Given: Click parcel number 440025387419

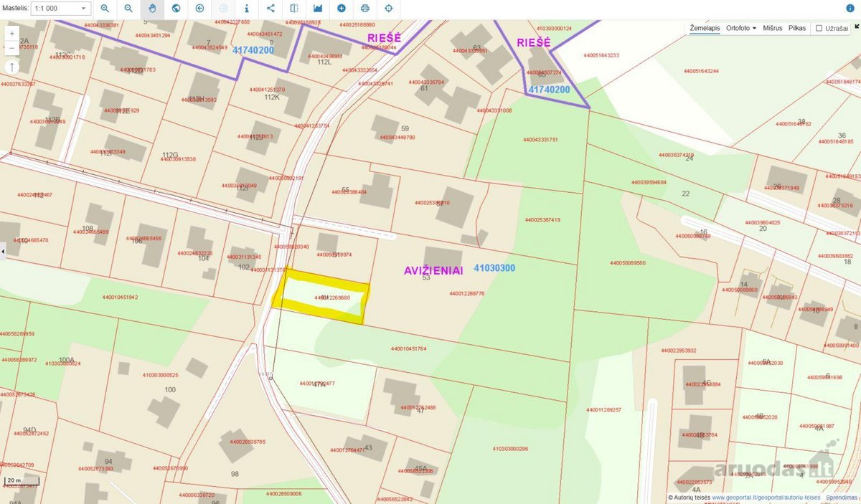Looking at the screenshot, I should 542,220.
